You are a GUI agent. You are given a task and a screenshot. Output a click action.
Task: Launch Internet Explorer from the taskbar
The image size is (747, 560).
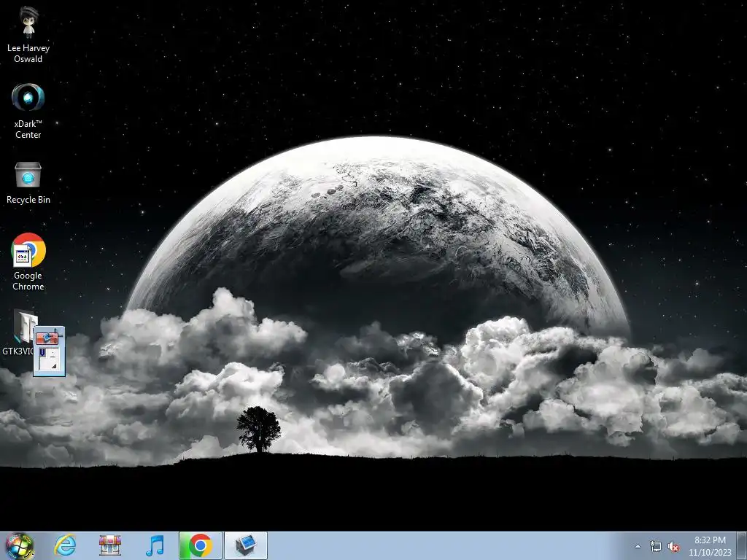pyautogui.click(x=65, y=545)
